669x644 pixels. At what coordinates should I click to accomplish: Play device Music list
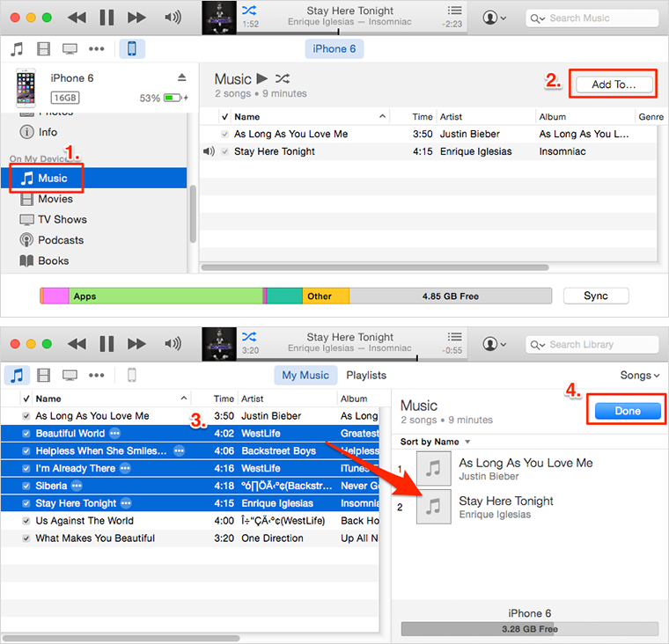(x=262, y=78)
